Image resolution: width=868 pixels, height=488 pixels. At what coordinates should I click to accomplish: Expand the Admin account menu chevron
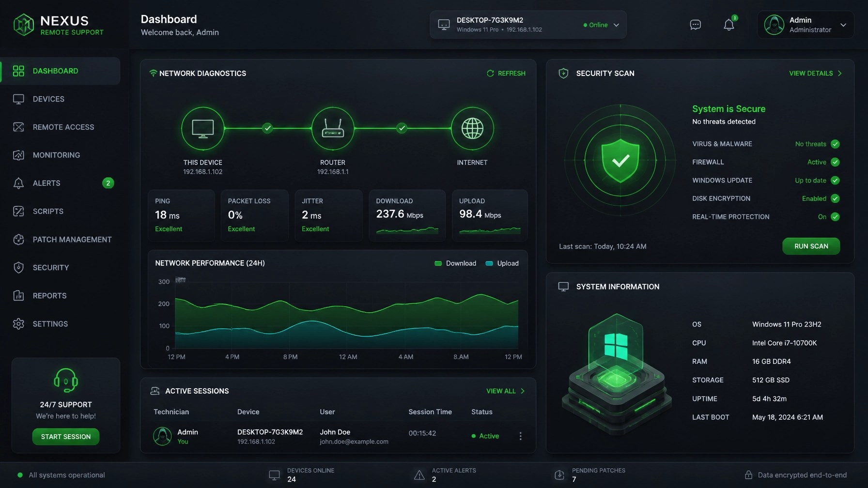coord(843,25)
